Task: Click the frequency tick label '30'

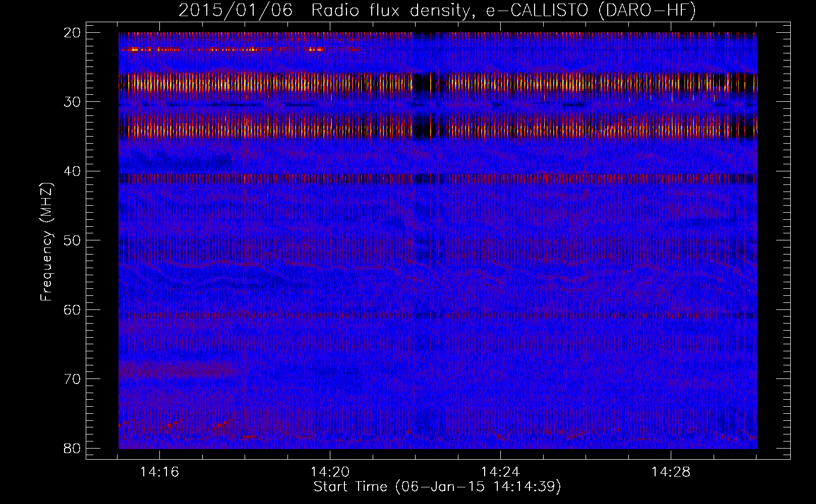Action: pos(73,102)
